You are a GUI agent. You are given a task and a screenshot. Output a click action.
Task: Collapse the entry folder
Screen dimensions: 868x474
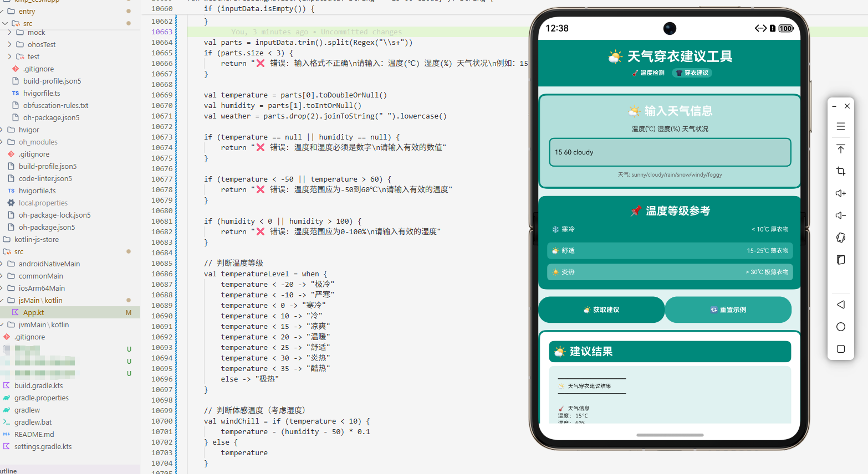pos(1,11)
